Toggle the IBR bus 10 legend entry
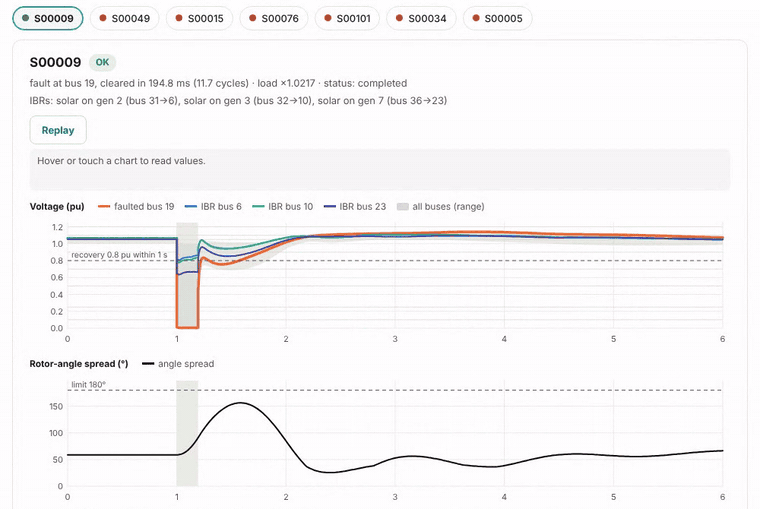This screenshot has height=509, width=760. tap(283, 207)
